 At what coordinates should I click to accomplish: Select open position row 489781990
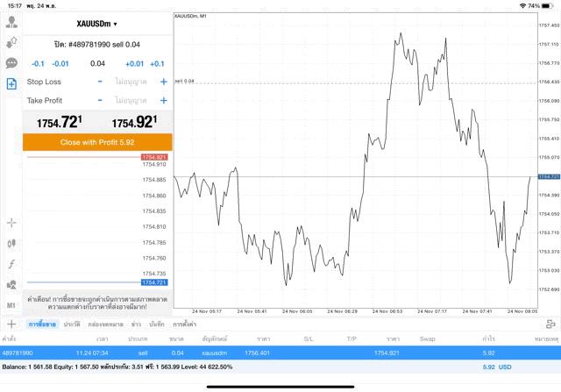point(280,353)
